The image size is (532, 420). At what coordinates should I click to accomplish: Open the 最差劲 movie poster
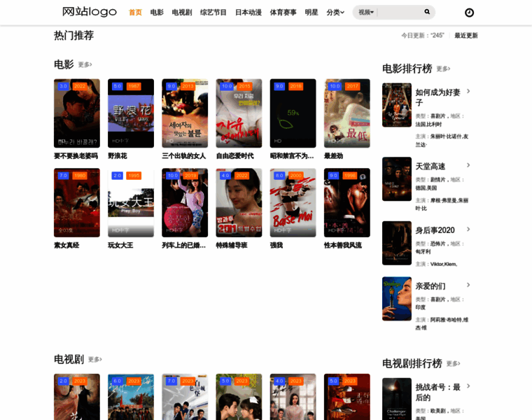pos(347,113)
